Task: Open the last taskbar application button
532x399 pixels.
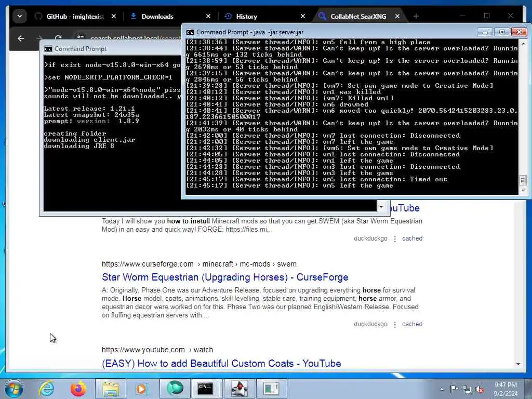Action: (271, 389)
